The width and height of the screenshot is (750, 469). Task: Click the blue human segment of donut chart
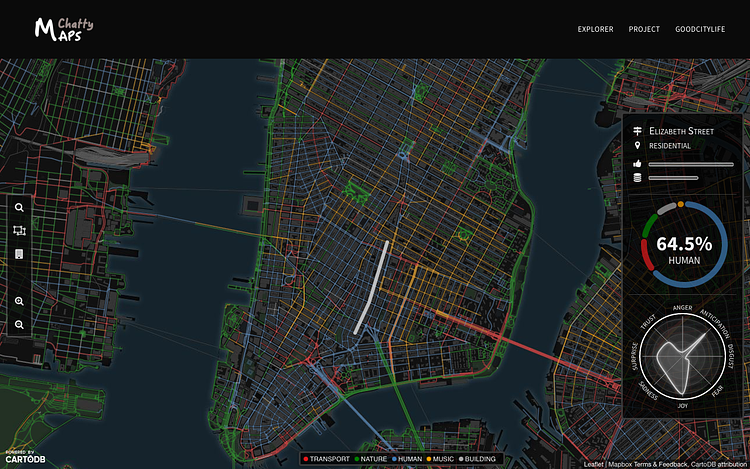click(x=724, y=244)
